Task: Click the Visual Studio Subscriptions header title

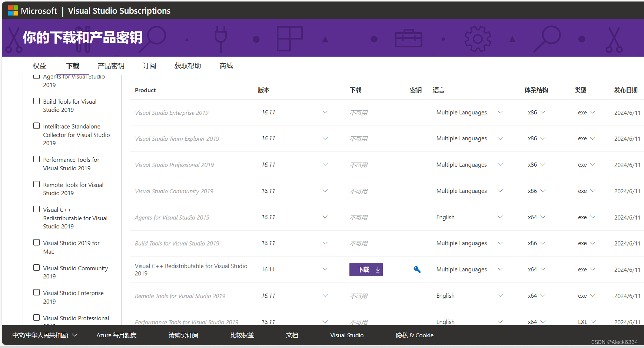Action: tap(119, 11)
